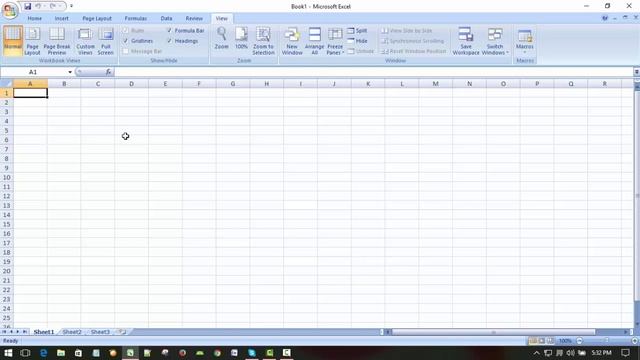Split the worksheet window
The image size is (640, 360).
358,31
